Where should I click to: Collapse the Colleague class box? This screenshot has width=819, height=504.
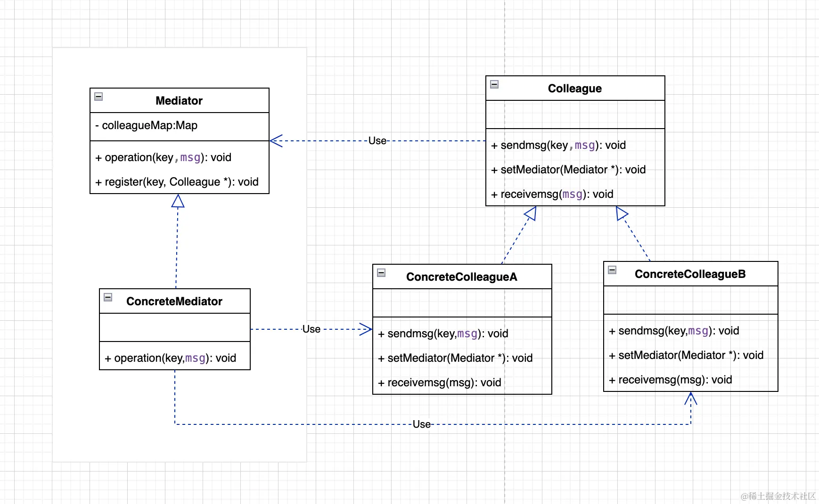pos(494,84)
